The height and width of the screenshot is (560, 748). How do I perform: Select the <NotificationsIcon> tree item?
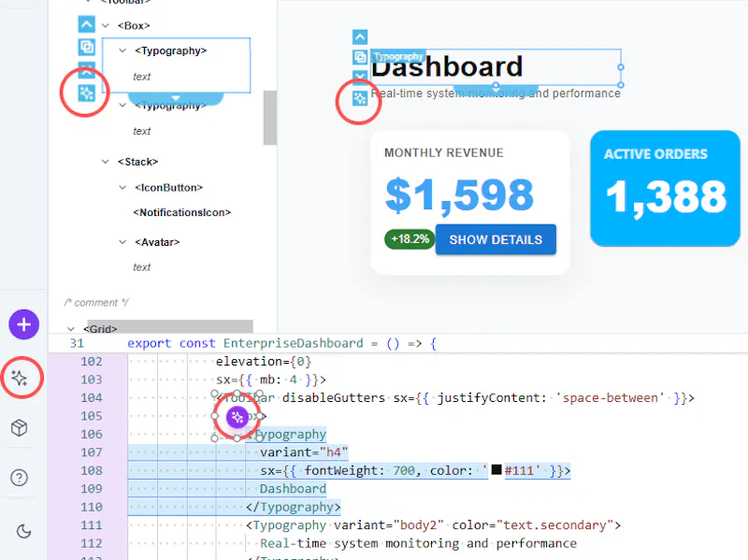click(x=182, y=212)
